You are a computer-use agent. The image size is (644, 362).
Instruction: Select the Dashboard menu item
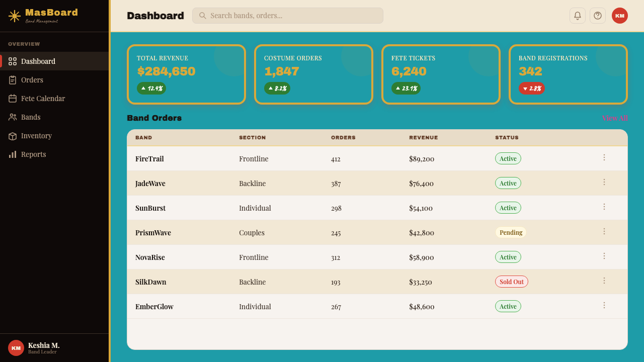pyautogui.click(x=54, y=61)
